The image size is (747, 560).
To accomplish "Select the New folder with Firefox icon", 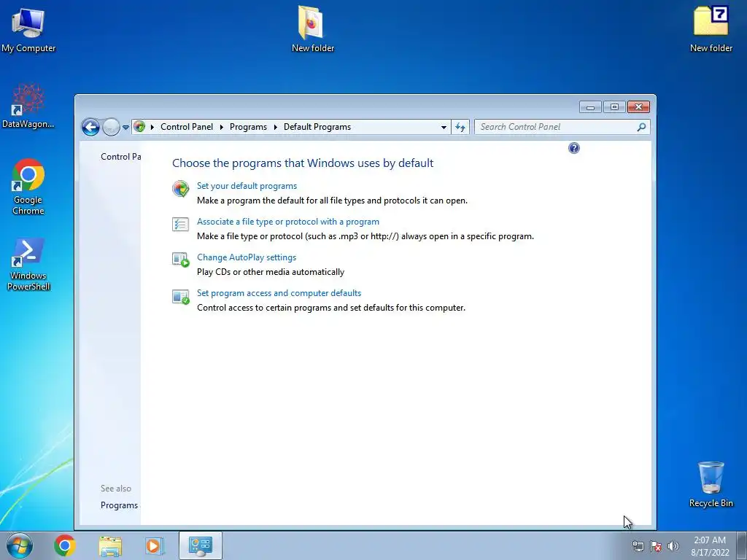I will tap(312, 28).
